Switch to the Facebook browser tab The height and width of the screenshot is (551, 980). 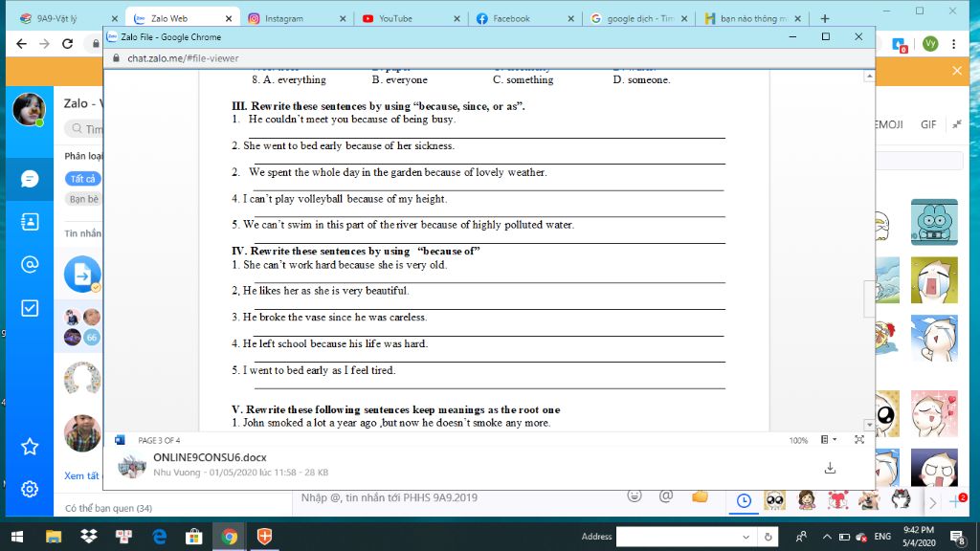(524, 19)
